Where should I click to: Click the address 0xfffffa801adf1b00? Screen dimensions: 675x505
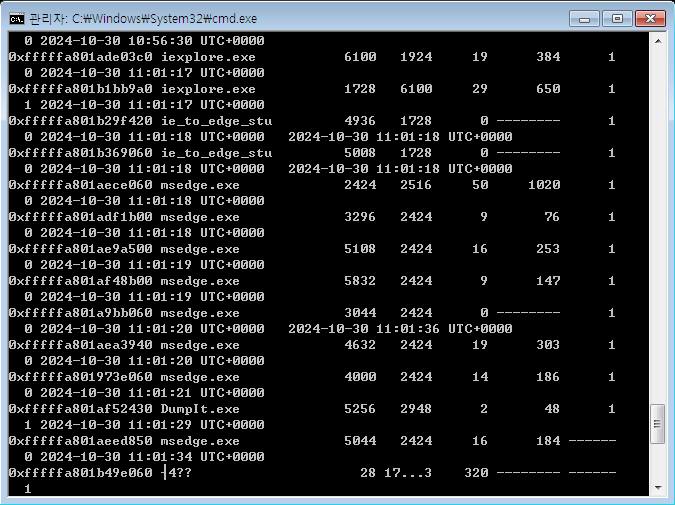81,217
